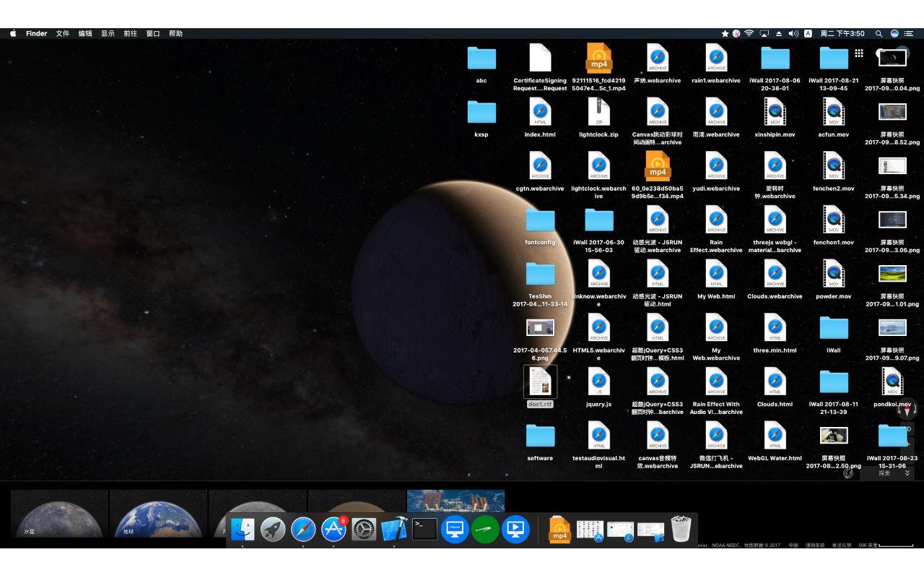Toggle Wi-Fi from the menu bar
The width and height of the screenshot is (924, 578).
[x=749, y=33]
